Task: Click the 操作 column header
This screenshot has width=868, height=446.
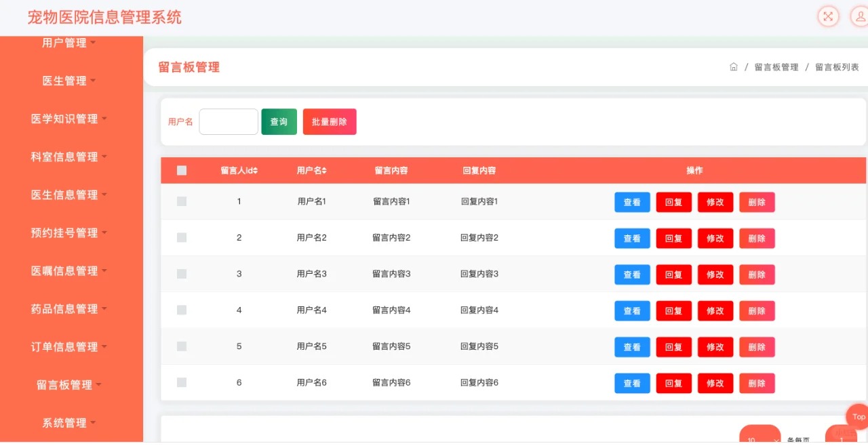Action: click(x=694, y=171)
